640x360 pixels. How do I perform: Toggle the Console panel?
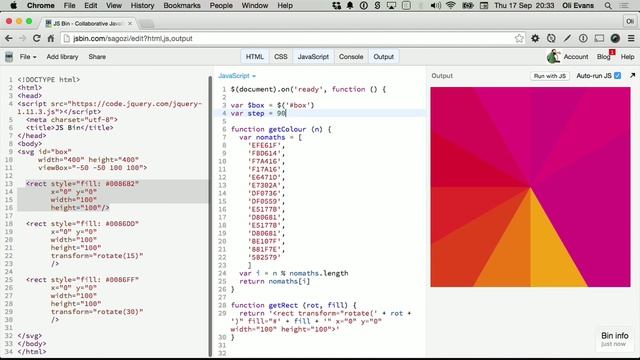point(351,57)
